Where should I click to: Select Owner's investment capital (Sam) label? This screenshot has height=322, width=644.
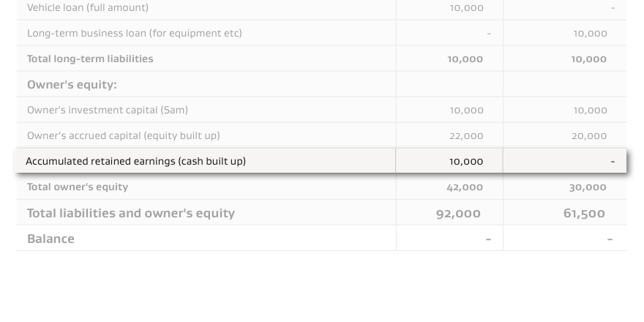tap(107, 110)
